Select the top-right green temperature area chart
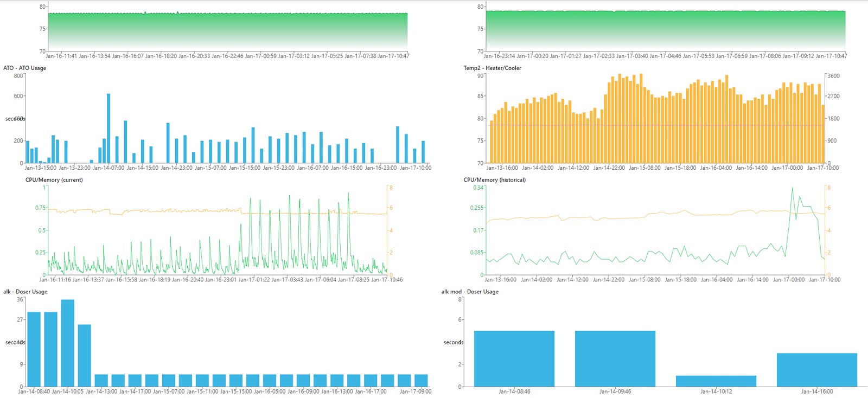Image resolution: width=868 pixels, height=398 pixels. tap(666, 30)
